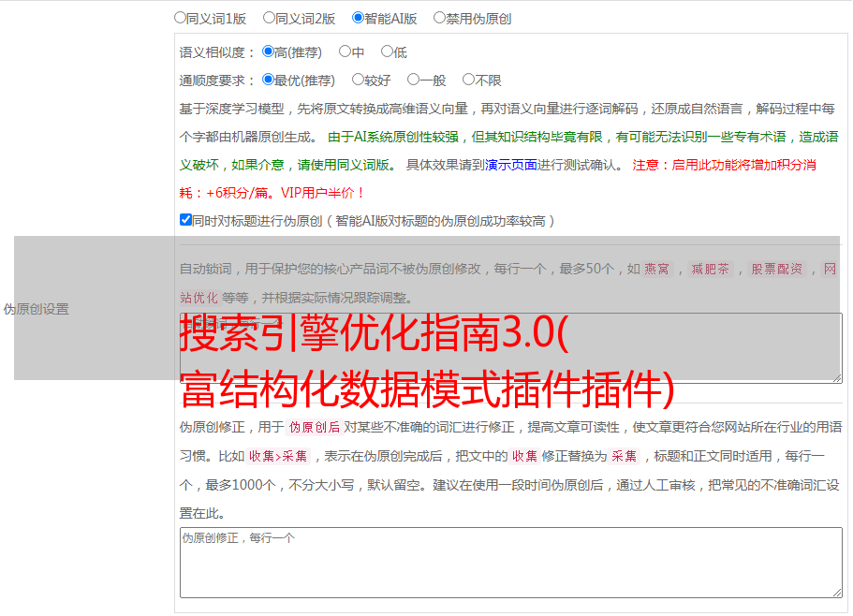The height and width of the screenshot is (616, 853).
Task: Toggle 同时对标题进行伪原创 checkbox
Action: click(x=185, y=220)
